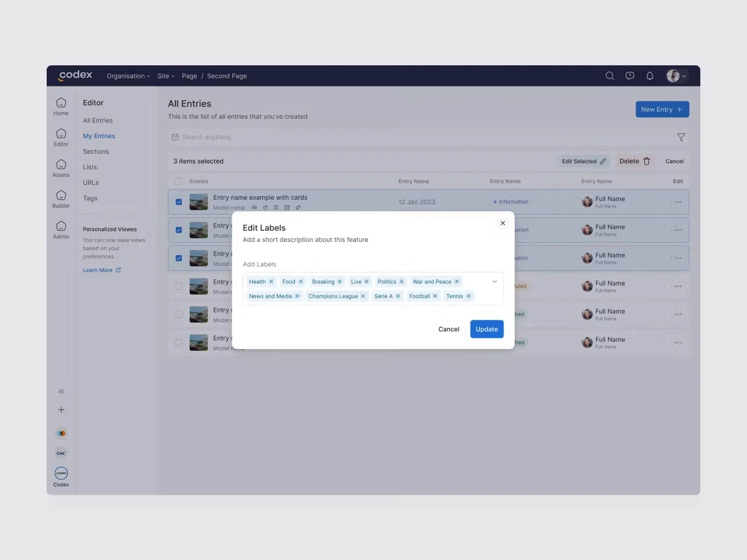Open the user avatar menu
Image resolution: width=747 pixels, height=560 pixels.
pyautogui.click(x=676, y=76)
